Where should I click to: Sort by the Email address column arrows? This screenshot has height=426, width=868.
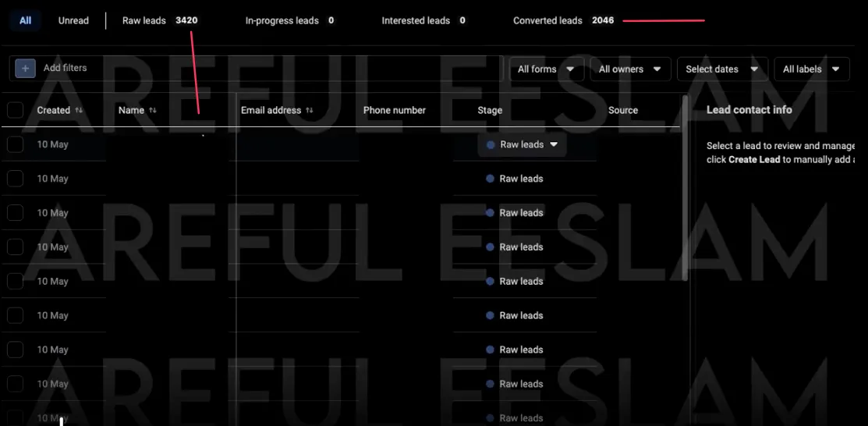310,110
